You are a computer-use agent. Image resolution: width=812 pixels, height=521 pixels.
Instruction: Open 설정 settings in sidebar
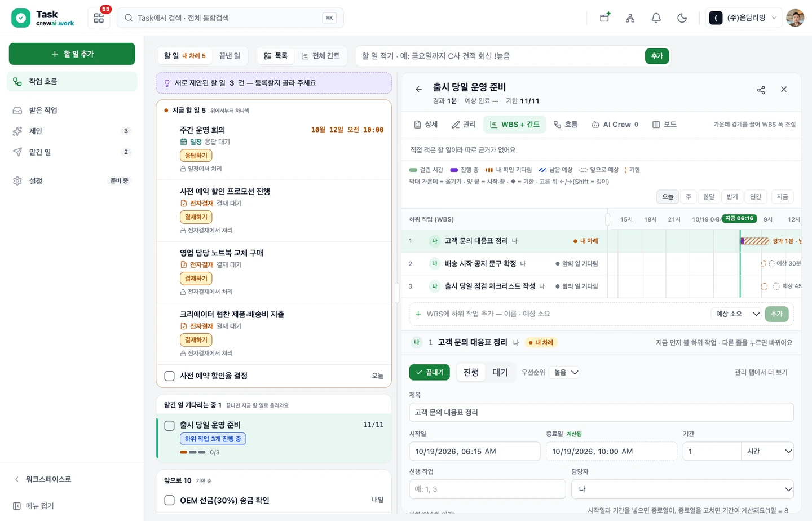pos(72,181)
